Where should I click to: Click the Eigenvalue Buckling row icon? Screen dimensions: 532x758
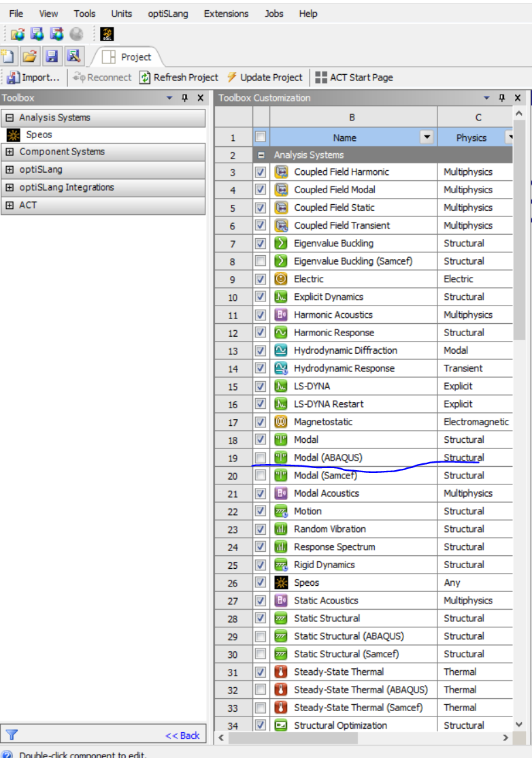coord(281,243)
